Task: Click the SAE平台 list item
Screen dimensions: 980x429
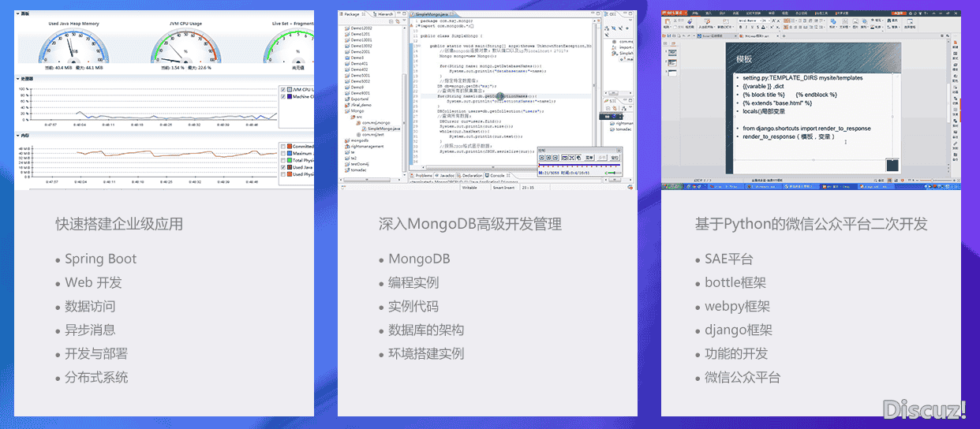Action: [x=729, y=259]
